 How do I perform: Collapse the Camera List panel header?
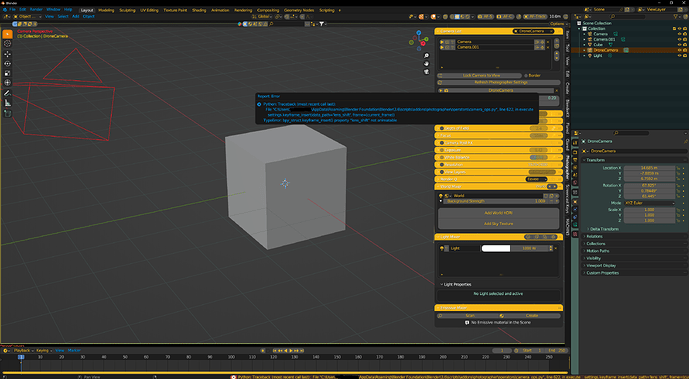pyautogui.click(x=498, y=31)
